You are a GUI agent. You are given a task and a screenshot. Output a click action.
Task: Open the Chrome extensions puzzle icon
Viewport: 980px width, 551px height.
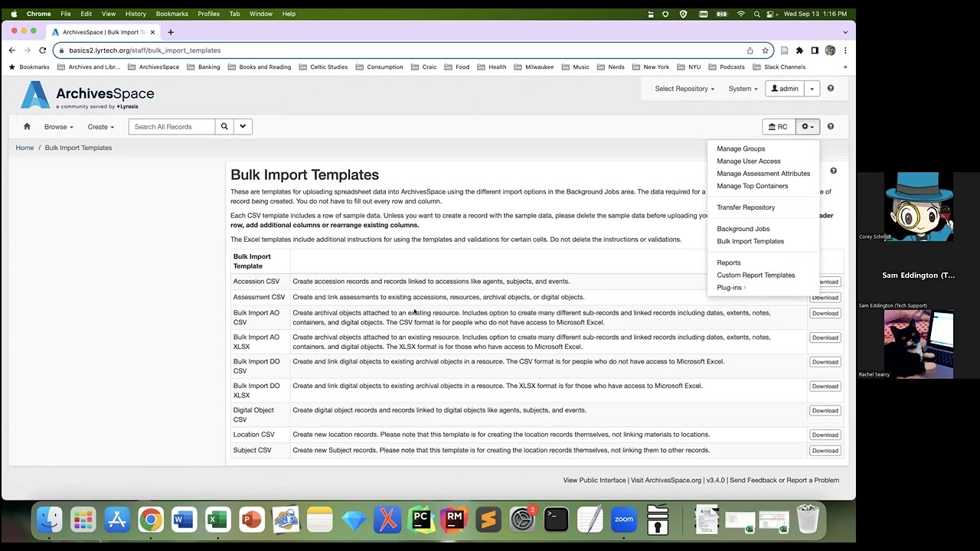799,51
